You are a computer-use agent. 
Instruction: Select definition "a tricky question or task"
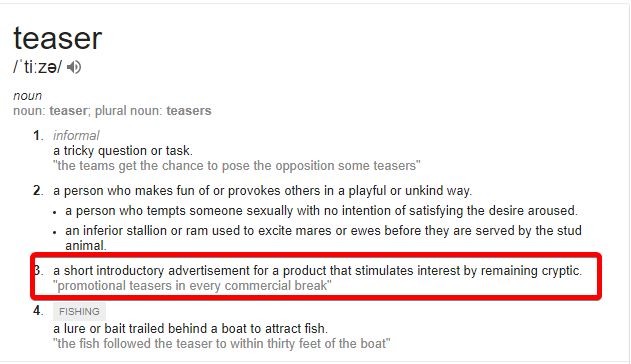(x=123, y=150)
